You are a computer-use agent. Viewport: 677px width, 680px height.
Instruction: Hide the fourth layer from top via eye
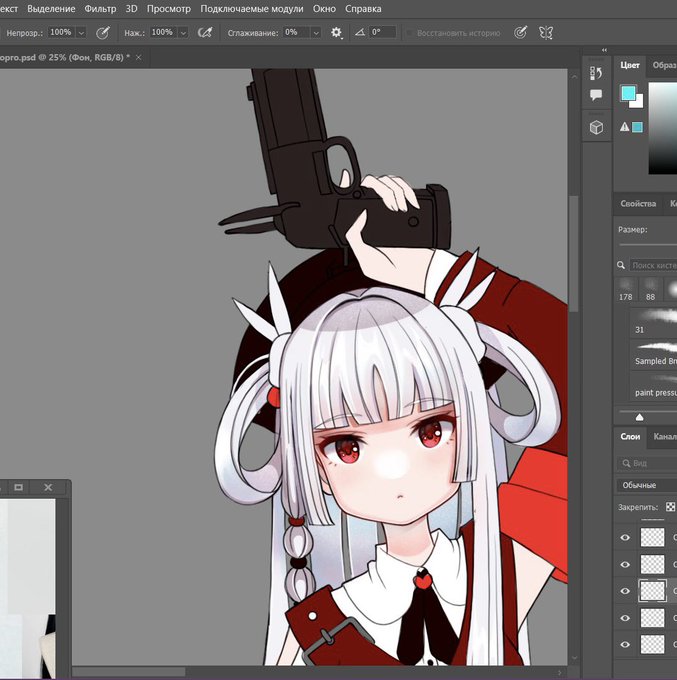tap(625, 618)
